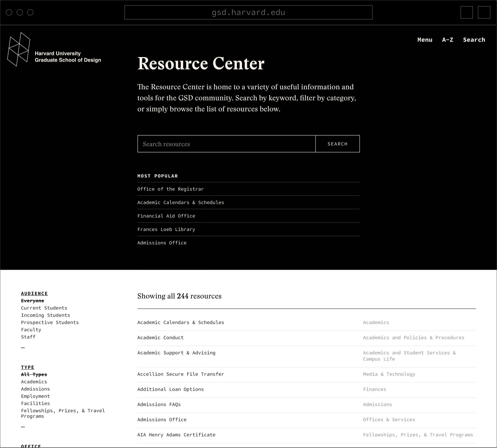Open Admissions Office in Most Popular list
The image size is (497, 448).
point(162,243)
